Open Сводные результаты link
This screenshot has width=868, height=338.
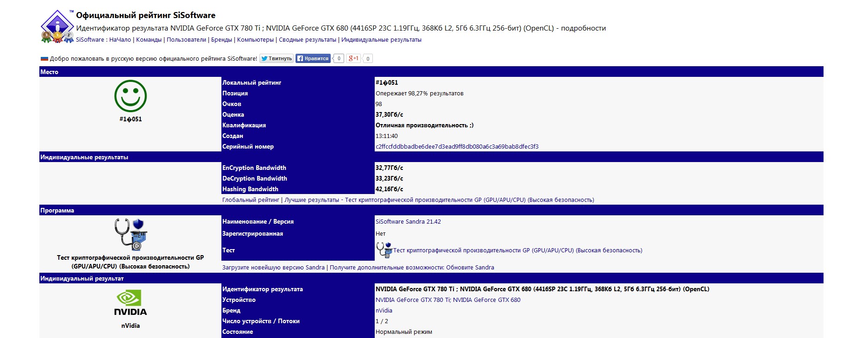pyautogui.click(x=308, y=40)
